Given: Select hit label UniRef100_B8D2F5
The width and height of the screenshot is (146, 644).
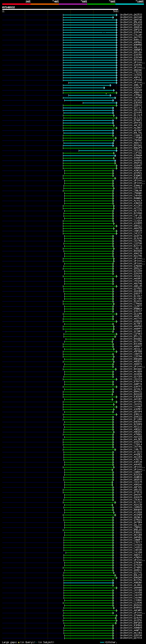Looking at the screenshot, I should pyautogui.click(x=131, y=148).
